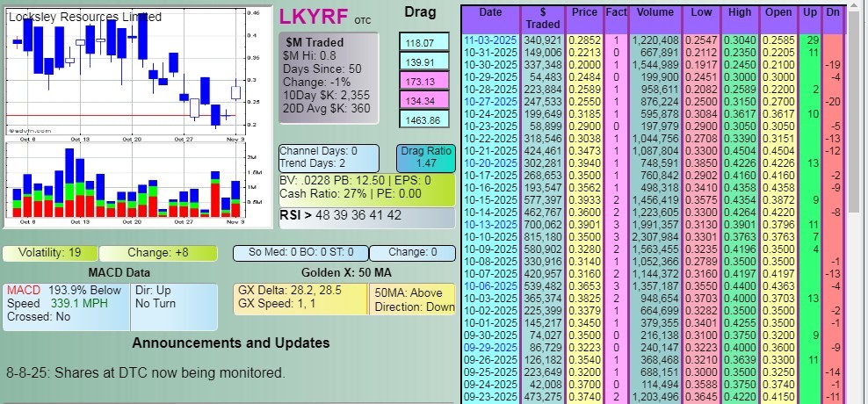Open the 11-03-2025 date row
The image size is (868, 404).
[x=491, y=40]
